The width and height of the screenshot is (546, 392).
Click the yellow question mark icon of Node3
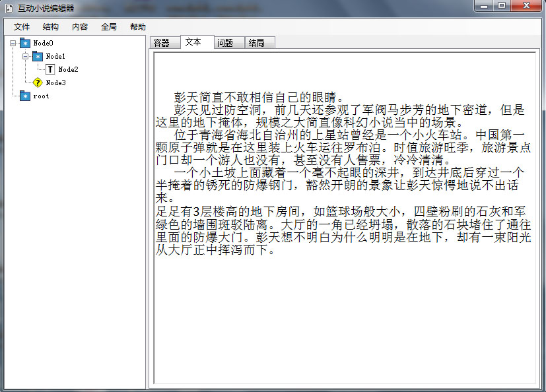(x=38, y=82)
